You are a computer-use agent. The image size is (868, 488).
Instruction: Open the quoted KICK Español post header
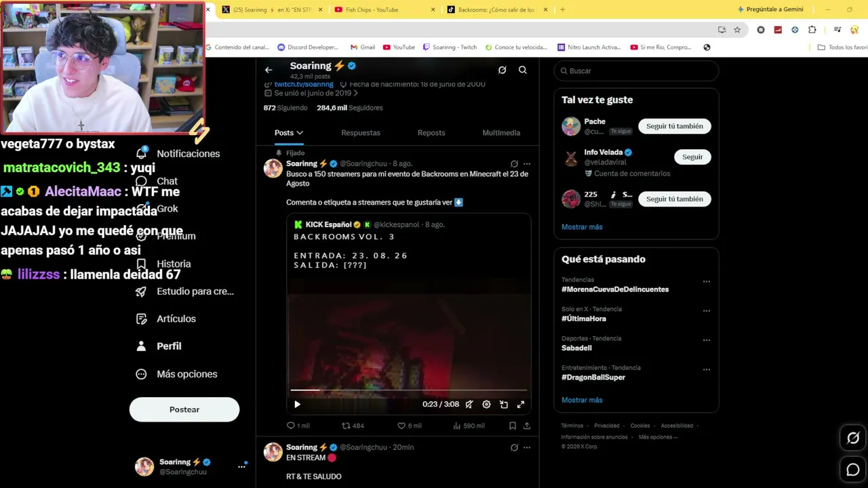[x=370, y=224]
